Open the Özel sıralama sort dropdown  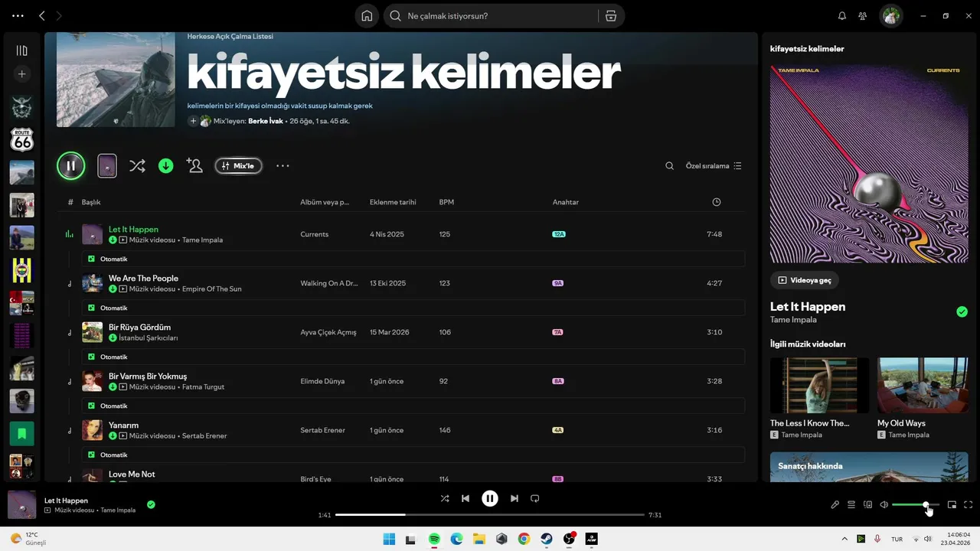tap(714, 166)
